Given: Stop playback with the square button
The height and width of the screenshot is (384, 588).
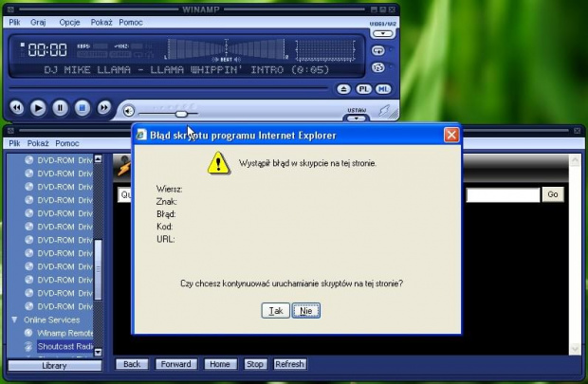Looking at the screenshot, I should click(83, 108).
